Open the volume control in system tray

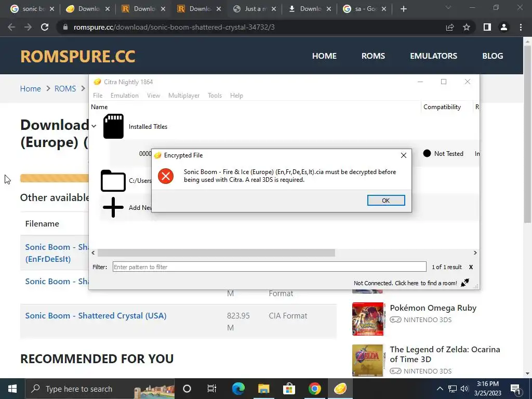(x=465, y=389)
